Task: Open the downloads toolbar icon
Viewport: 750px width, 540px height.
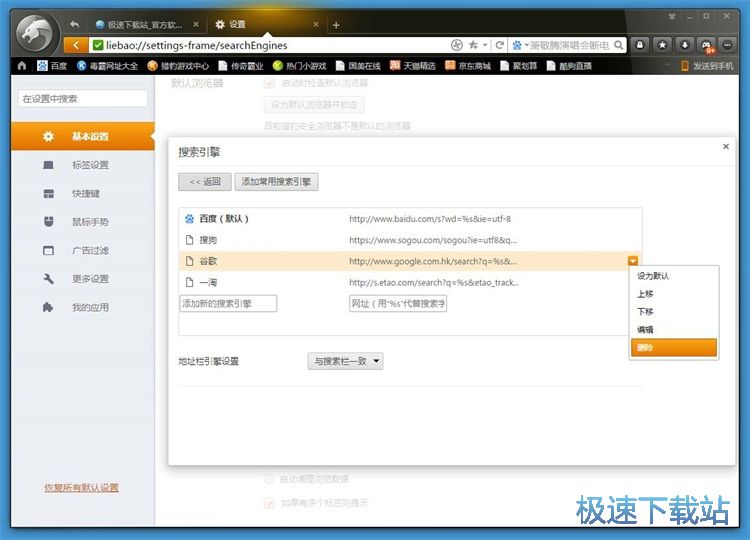Action: [684, 45]
